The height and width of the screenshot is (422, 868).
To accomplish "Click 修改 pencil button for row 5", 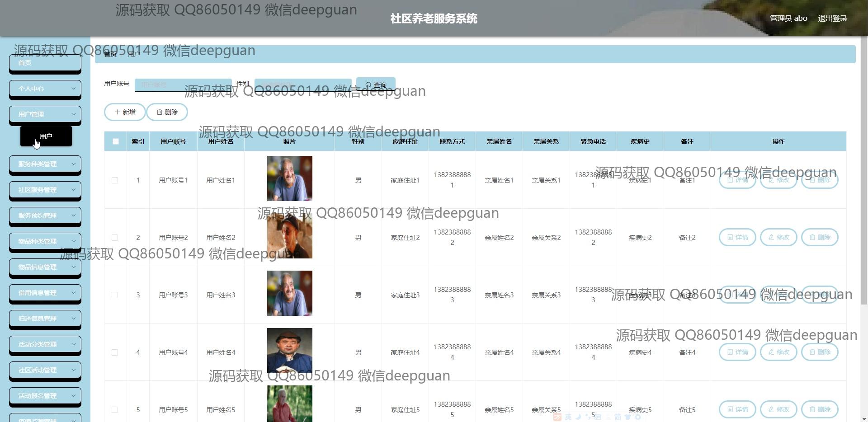I will pos(778,409).
